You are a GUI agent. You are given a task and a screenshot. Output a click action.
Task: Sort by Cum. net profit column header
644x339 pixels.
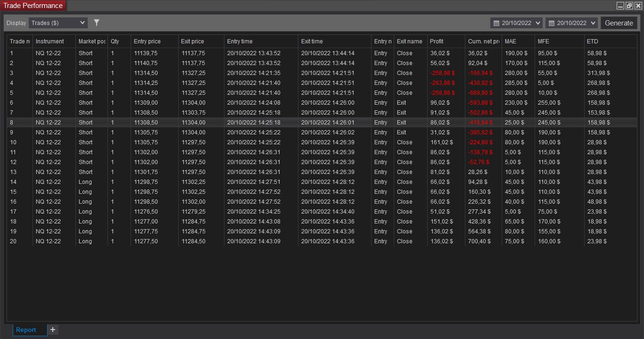(483, 41)
